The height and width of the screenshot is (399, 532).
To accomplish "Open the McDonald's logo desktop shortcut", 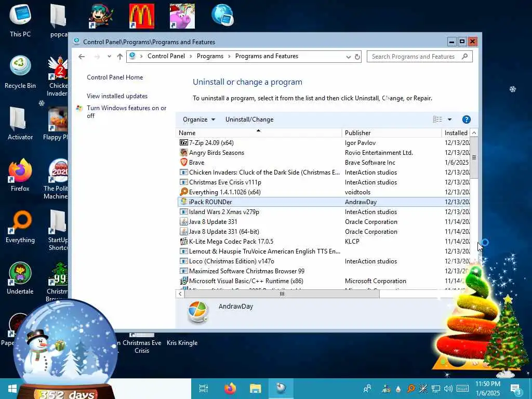I will click(141, 16).
